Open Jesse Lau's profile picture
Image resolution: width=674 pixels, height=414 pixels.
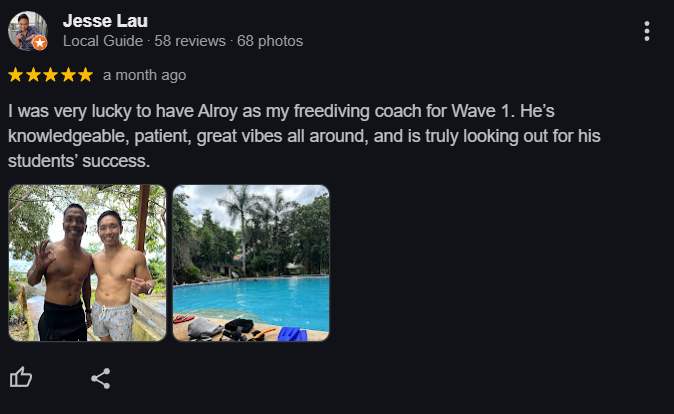(28, 31)
